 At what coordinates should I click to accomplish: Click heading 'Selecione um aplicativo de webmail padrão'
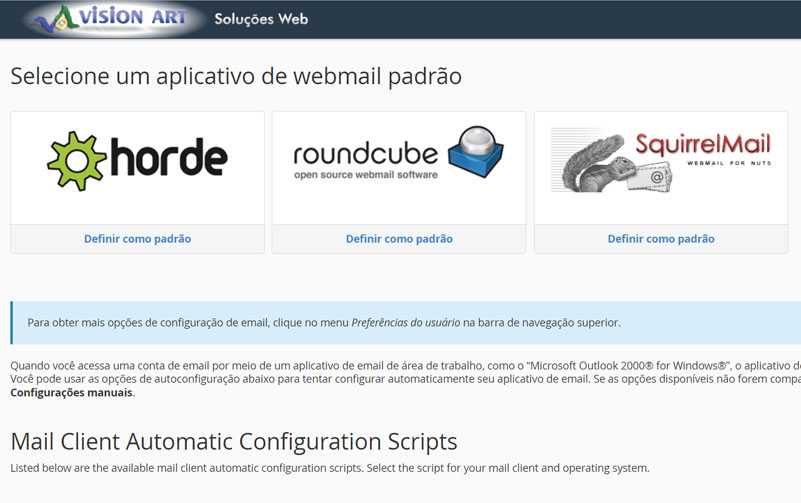coord(236,76)
